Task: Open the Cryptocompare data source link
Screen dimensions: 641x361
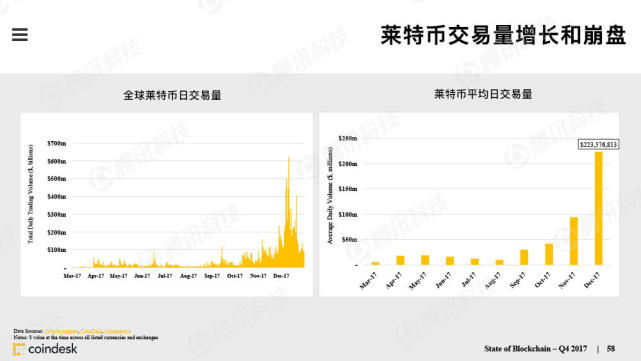Action: [x=61, y=331]
